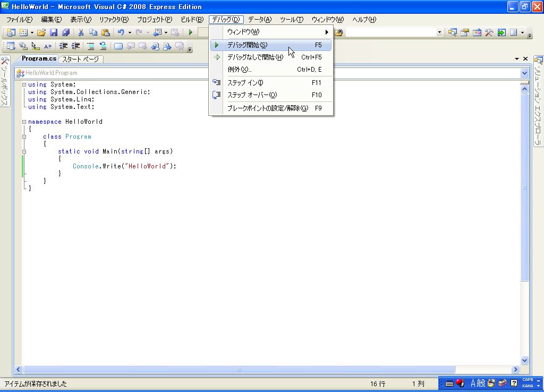Open the Find combo box dropdown arrow

[439, 32]
